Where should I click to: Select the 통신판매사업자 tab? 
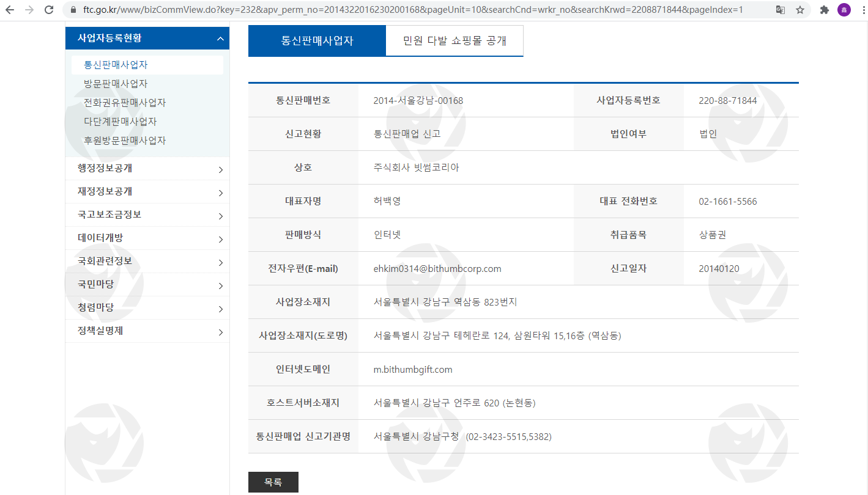[317, 41]
